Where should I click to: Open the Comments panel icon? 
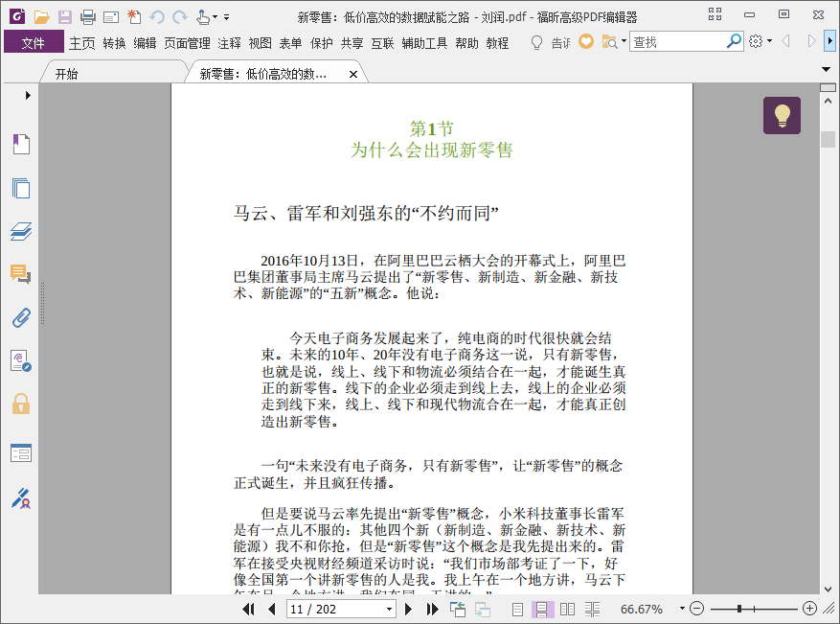coord(21,274)
